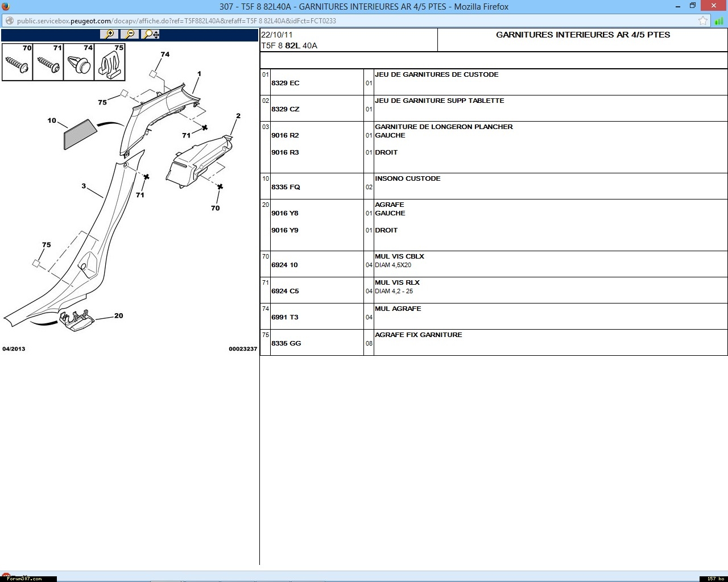Viewport: 728px width, 582px height.
Task: Click the globe site identity icon
Action: [x=9, y=21]
